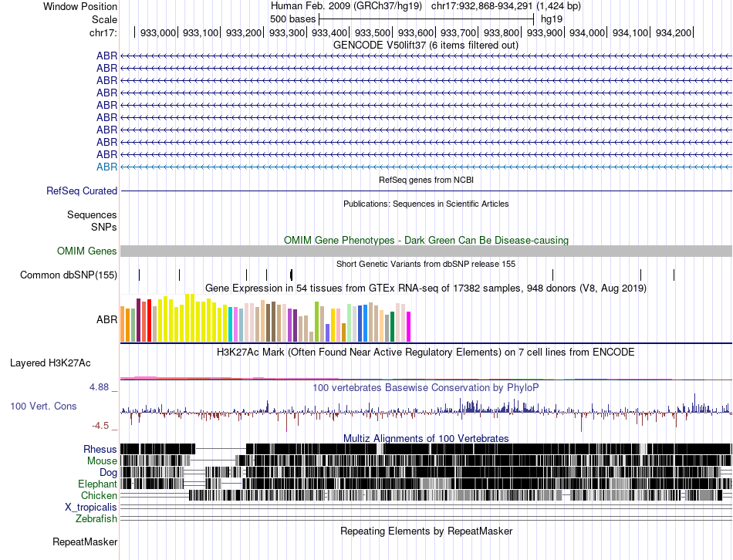Select the Elephant alignment row label
Viewport: 733px width, 560px height.
click(97, 484)
